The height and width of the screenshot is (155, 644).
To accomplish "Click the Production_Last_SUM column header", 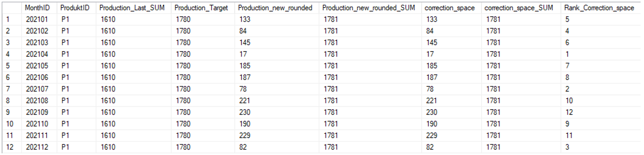I will 133,8.
